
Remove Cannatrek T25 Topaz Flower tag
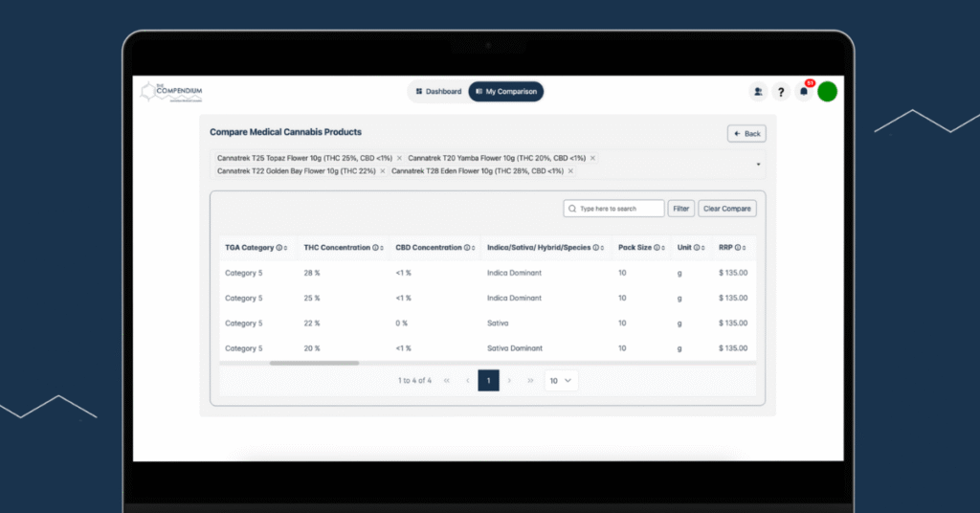(x=399, y=158)
